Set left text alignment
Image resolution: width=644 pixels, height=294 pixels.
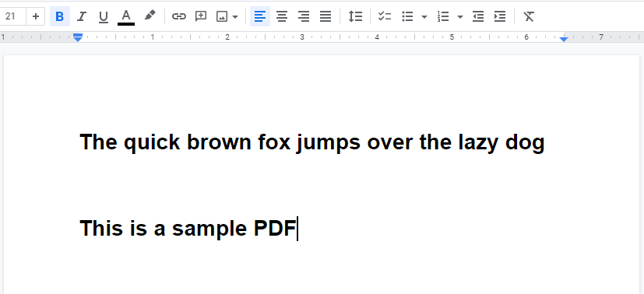click(260, 16)
